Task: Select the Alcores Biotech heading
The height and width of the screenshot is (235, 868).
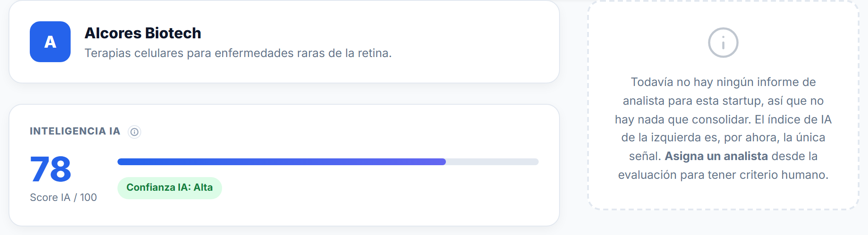Action: click(143, 33)
